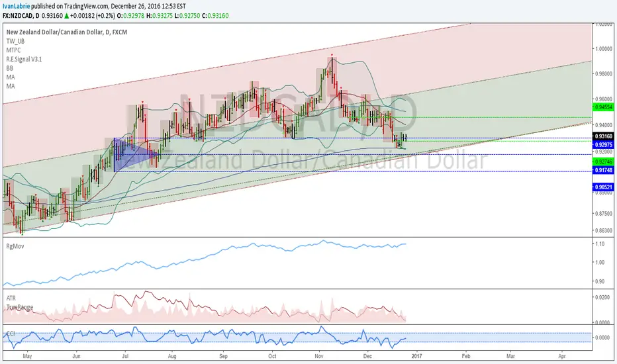
Task: Click the Jun label on time axis
Action: tap(76, 356)
